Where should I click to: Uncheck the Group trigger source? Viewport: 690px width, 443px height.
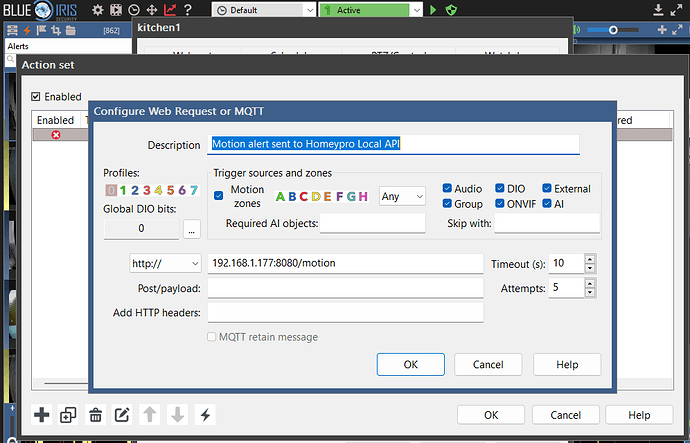click(447, 203)
